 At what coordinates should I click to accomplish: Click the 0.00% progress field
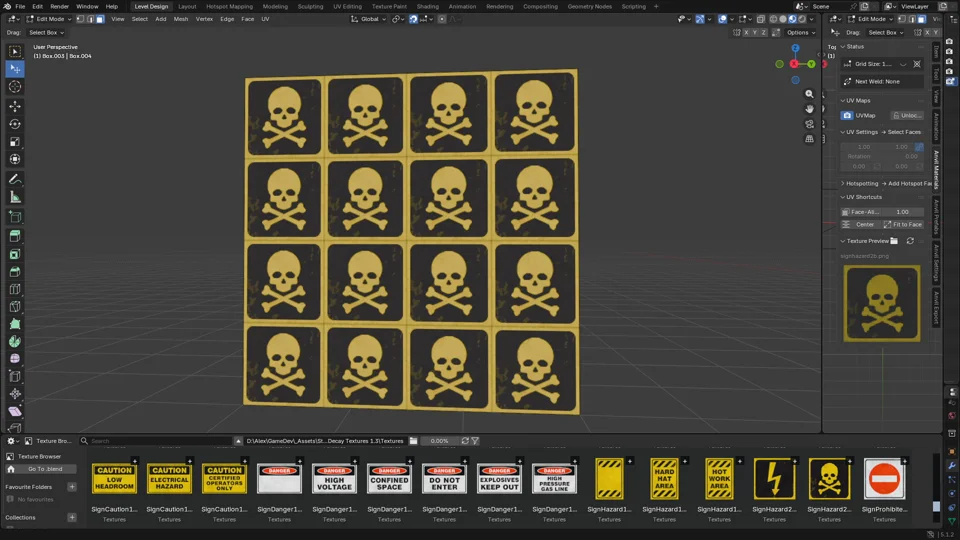(x=439, y=441)
